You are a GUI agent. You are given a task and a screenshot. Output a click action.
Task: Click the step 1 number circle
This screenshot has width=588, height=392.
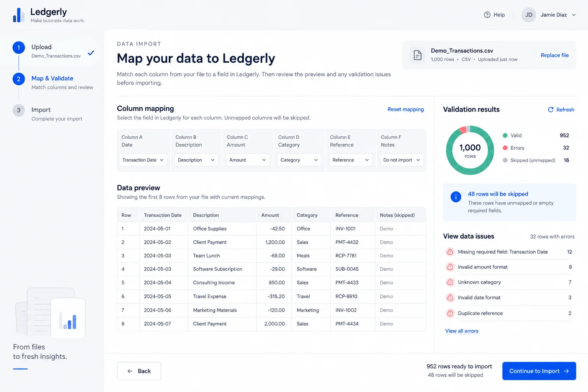click(x=19, y=47)
